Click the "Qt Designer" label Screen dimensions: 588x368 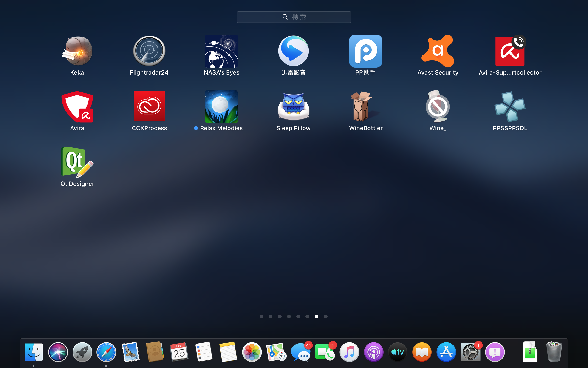coord(77,184)
